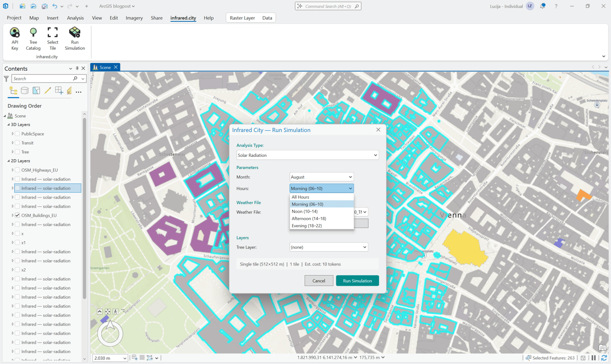Viewport: 611px width, 364px height.
Task: Click the grid icon in the scene status bar
Action: (142, 358)
